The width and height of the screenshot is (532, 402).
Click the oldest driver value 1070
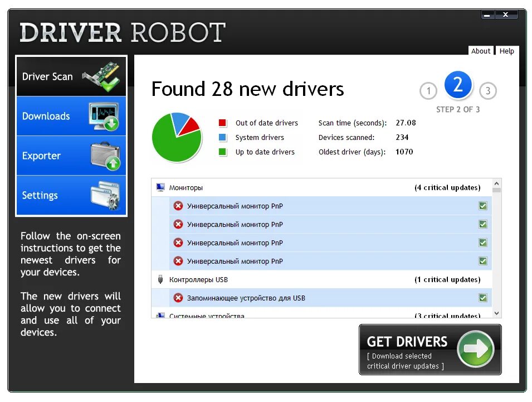point(404,152)
